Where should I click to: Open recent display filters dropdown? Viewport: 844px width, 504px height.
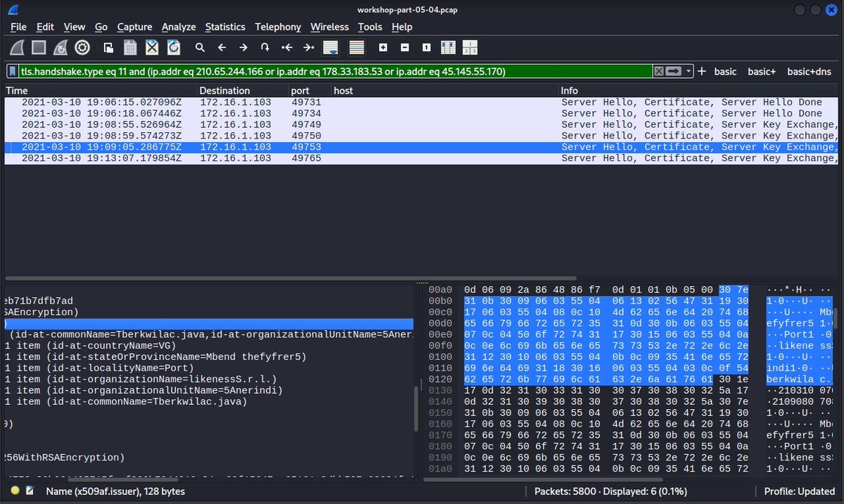tap(689, 71)
